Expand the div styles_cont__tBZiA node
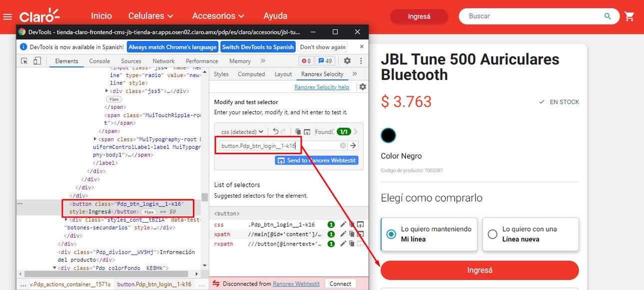The width and height of the screenshot is (644, 290). point(66,220)
